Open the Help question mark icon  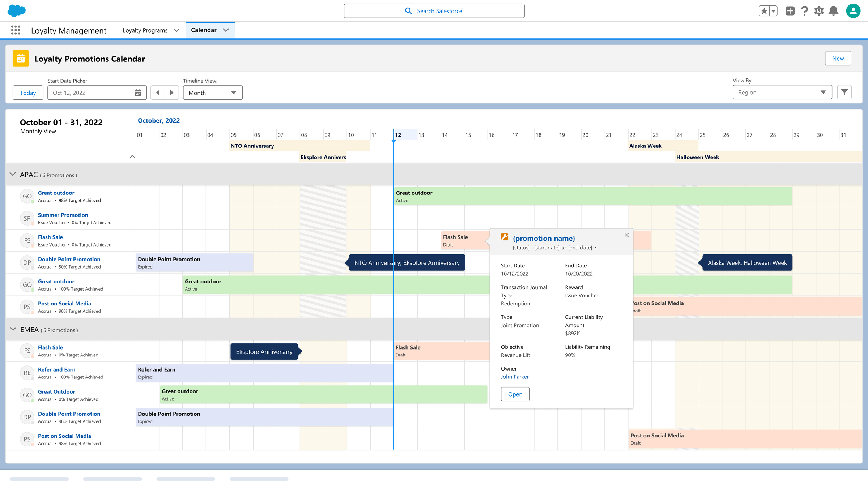tap(804, 11)
